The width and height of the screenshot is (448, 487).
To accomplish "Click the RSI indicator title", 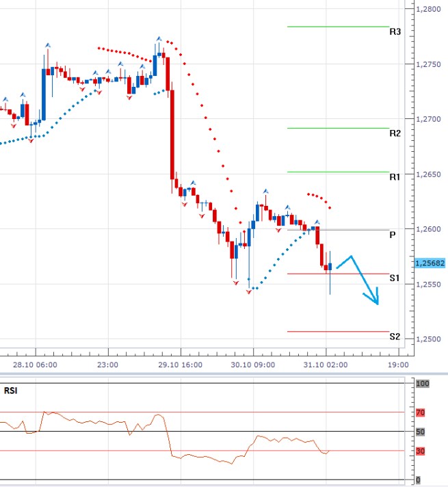I will coord(10,392).
